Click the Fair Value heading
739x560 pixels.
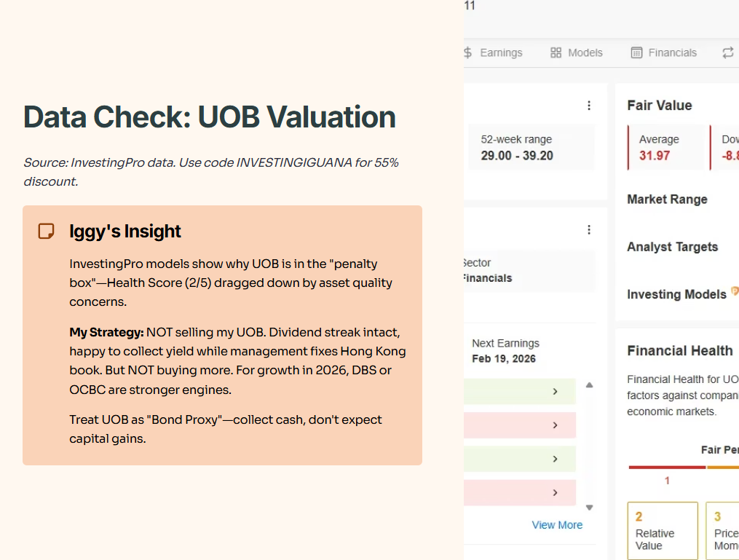(x=660, y=105)
